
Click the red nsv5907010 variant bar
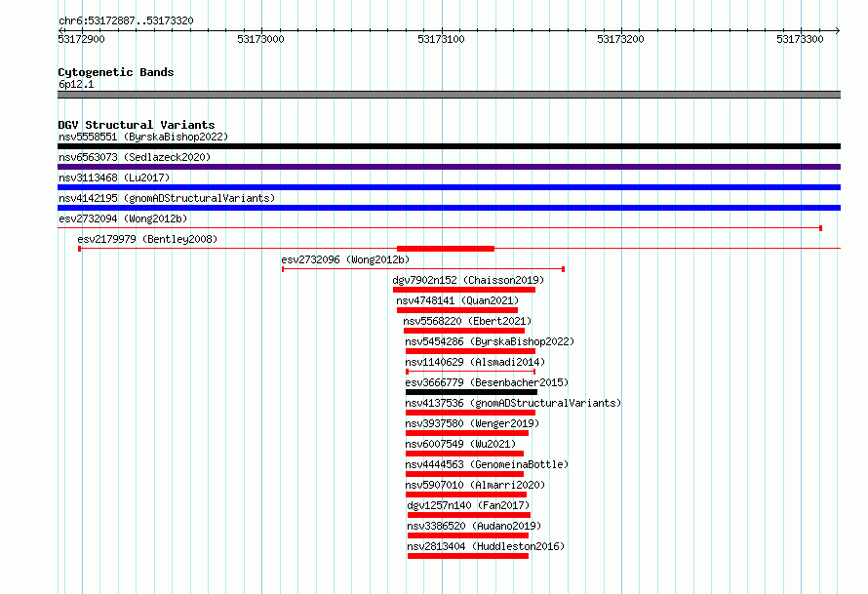tap(466, 495)
